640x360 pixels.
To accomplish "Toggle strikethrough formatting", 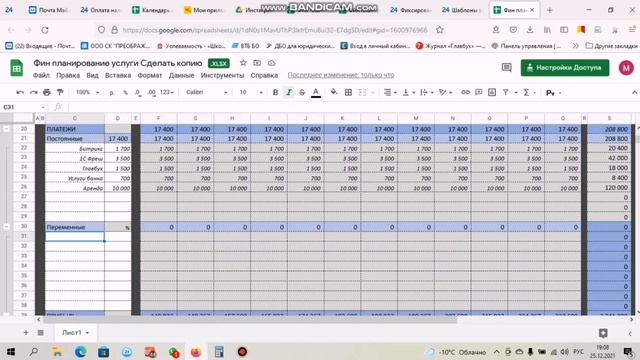I will (302, 93).
